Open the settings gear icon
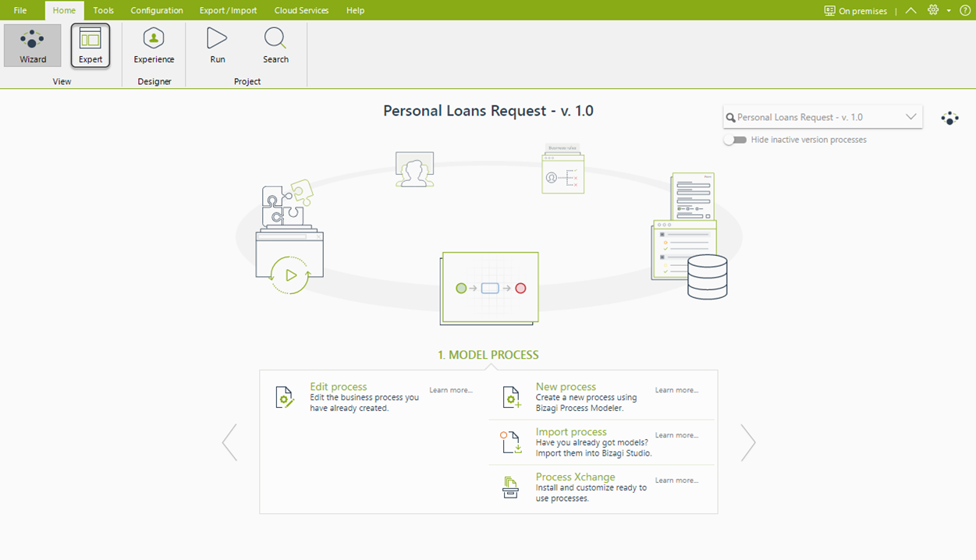 coord(933,10)
